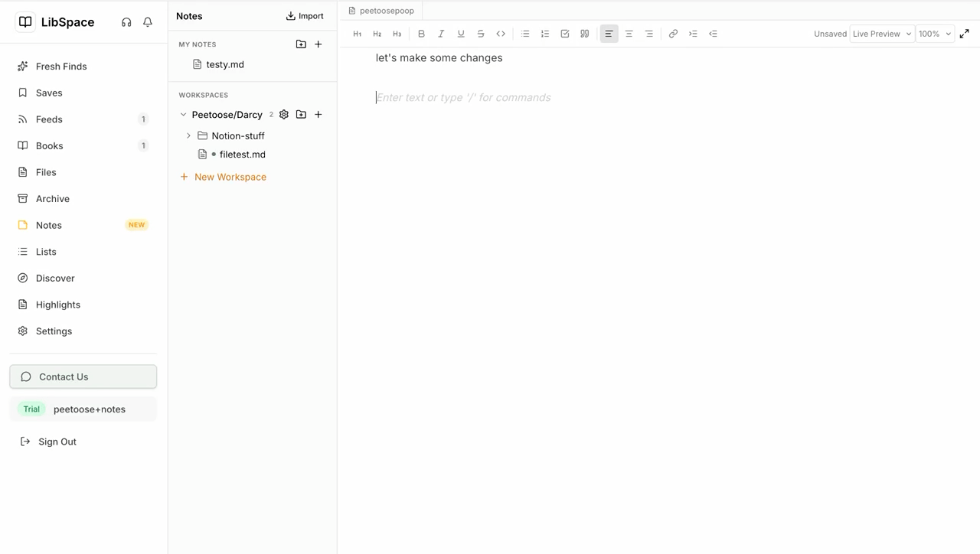
Task: Insert a blockquote with the quote icon
Action: tap(585, 34)
